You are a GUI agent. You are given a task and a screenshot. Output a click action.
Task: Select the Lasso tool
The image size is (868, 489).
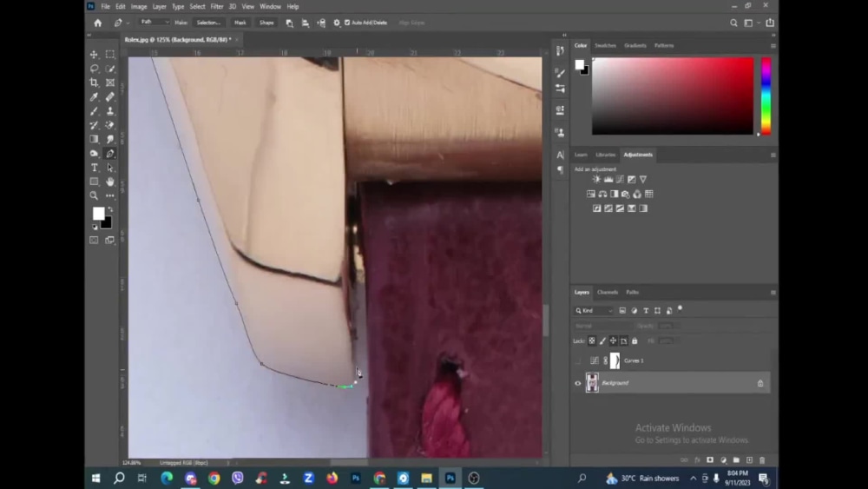coord(94,69)
